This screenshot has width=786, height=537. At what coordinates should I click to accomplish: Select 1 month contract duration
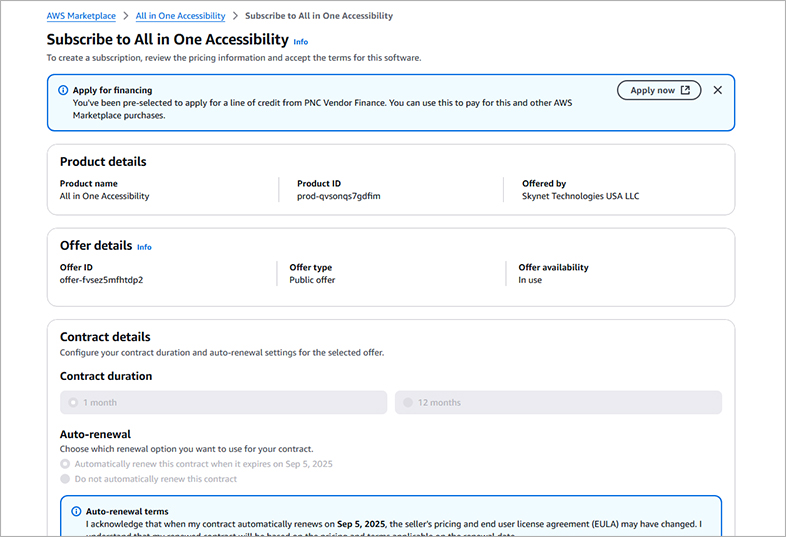(224, 403)
